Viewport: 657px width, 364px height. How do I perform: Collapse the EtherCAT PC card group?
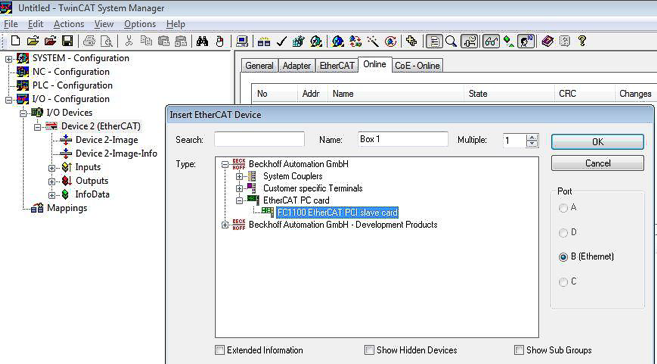[239, 201]
